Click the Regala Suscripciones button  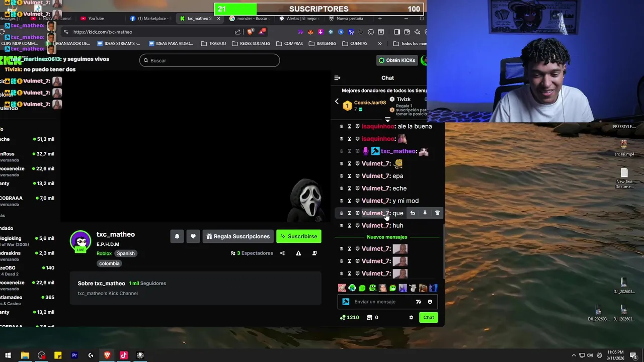point(238,236)
